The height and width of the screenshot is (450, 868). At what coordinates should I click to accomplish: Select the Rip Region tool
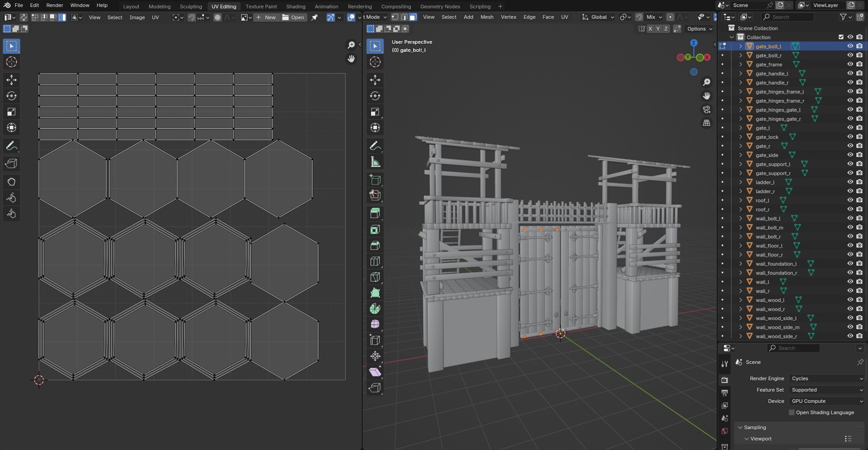pos(375,388)
